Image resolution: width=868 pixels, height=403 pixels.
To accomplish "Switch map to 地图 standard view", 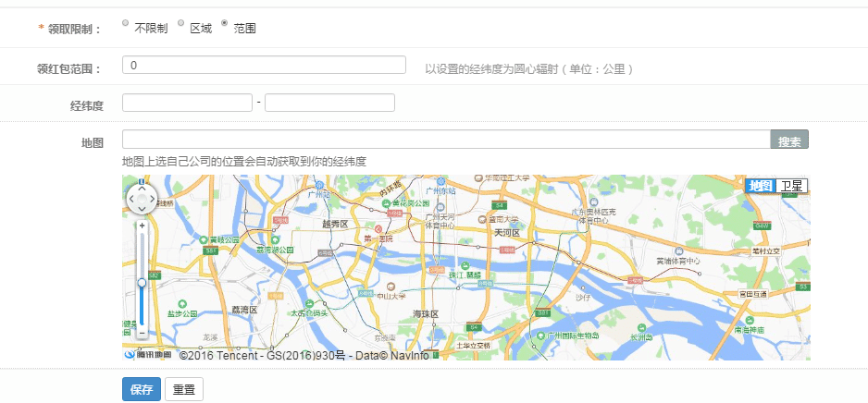I will pos(760,186).
